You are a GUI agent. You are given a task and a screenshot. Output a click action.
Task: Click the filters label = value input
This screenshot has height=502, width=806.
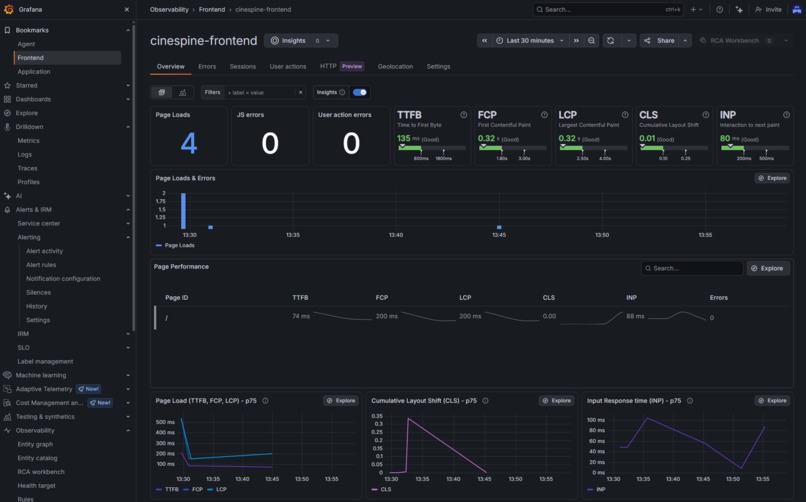point(261,92)
